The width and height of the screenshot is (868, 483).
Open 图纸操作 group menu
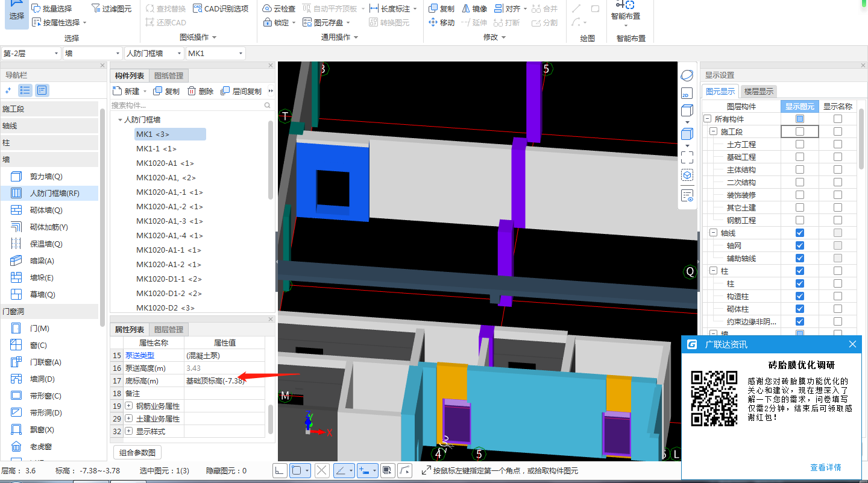click(198, 37)
